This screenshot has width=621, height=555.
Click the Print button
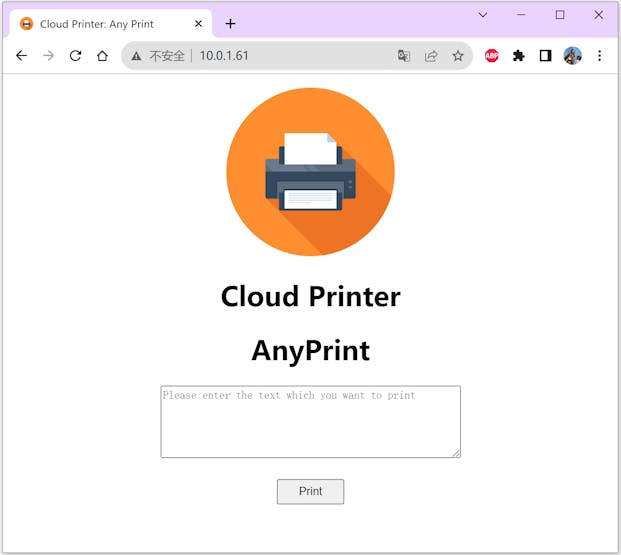point(310,491)
